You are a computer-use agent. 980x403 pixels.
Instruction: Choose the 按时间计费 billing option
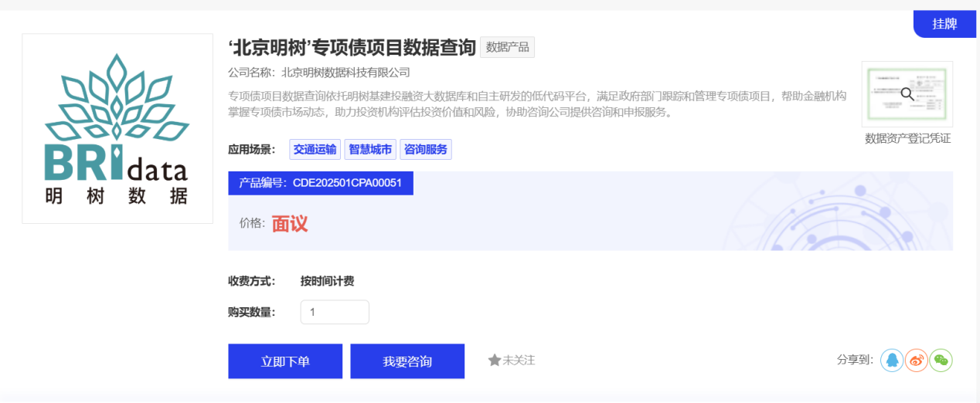pos(327,281)
